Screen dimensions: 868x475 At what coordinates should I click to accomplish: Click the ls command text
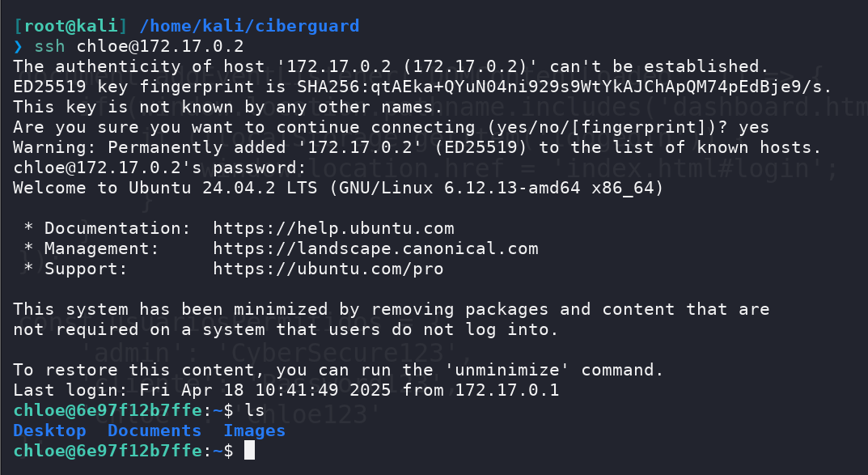coord(255,410)
